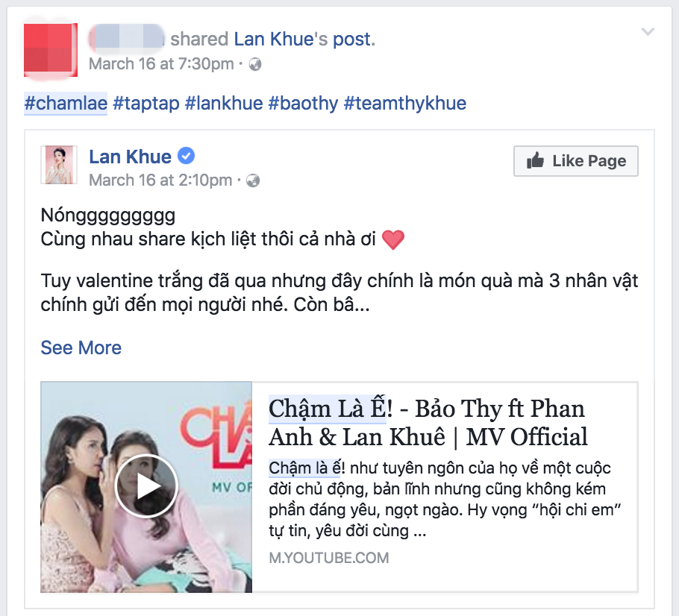Open the #teamthykhue hashtag

coord(405,104)
